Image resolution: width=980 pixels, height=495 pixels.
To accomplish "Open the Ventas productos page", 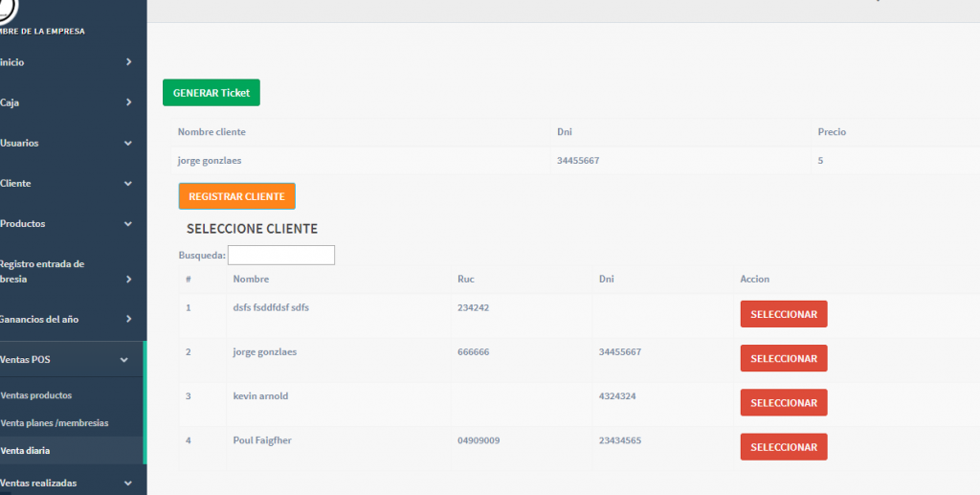I will coord(37,395).
